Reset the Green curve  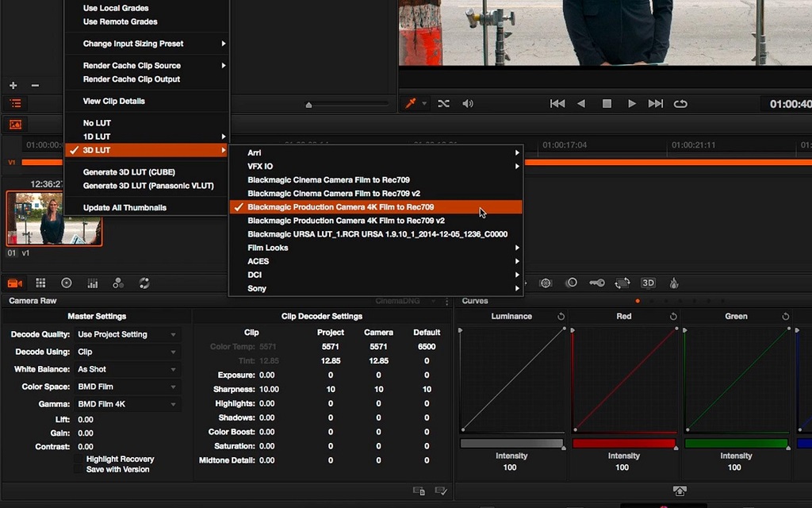pos(786,316)
